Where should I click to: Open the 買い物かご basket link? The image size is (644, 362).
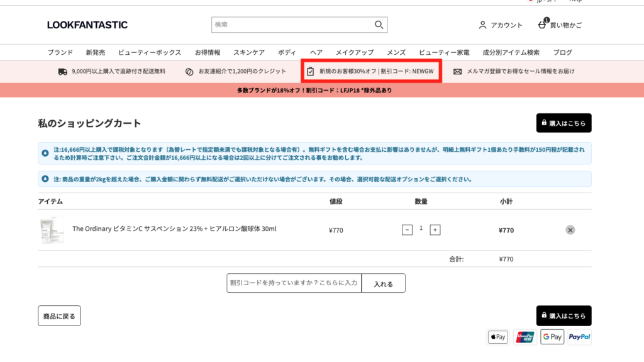pos(565,25)
